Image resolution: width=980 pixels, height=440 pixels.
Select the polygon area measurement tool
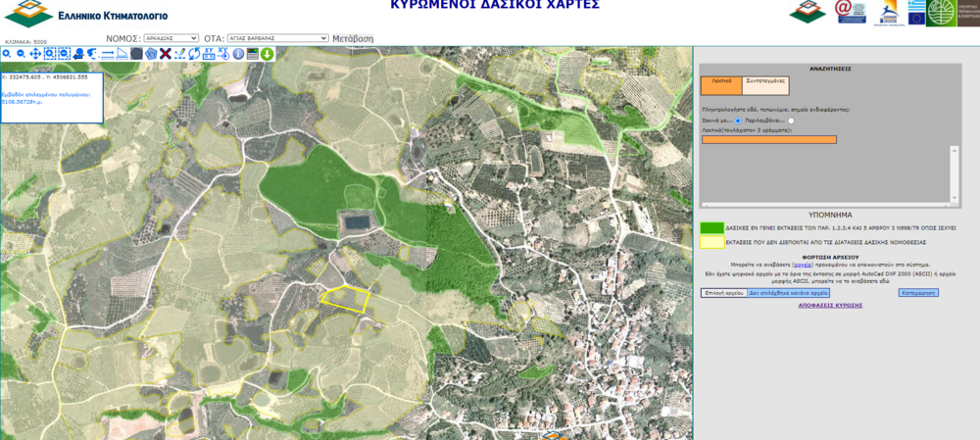click(x=136, y=54)
